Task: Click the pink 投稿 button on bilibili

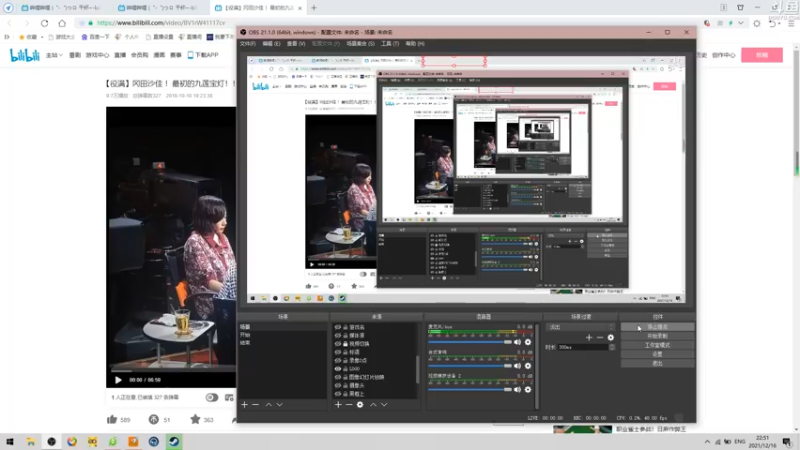Action: pyautogui.click(x=762, y=55)
